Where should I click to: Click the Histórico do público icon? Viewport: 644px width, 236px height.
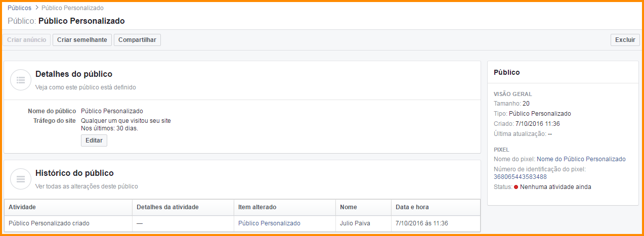[21, 179]
